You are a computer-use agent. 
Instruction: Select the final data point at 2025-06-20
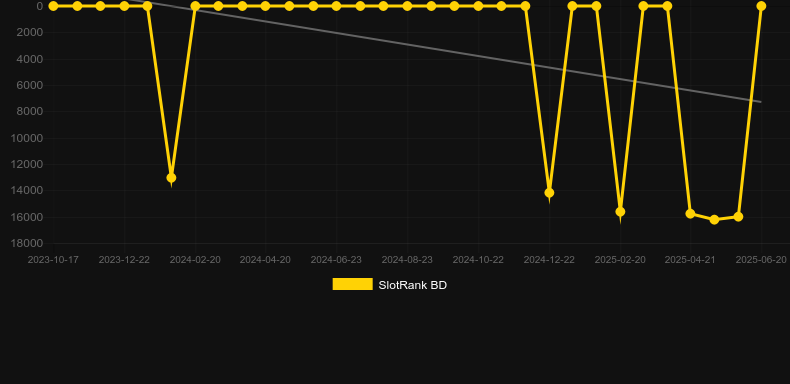click(761, 6)
